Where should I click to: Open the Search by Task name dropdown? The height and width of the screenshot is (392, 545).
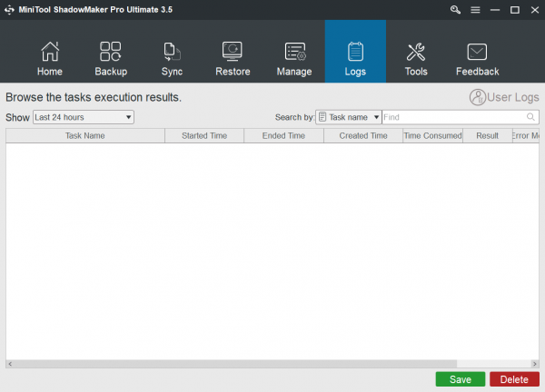[x=348, y=117]
